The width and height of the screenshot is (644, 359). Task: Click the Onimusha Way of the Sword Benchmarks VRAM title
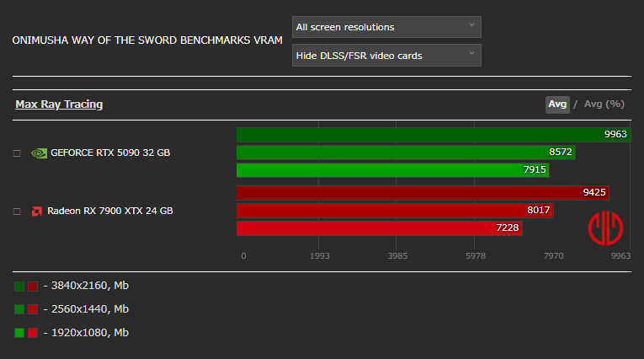pos(147,40)
